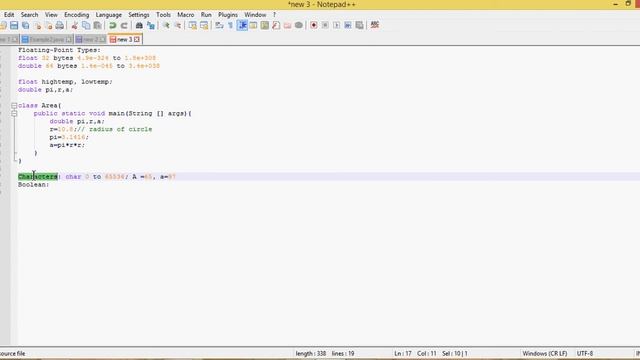
Task: Open the ? help menu
Action: click(274, 15)
